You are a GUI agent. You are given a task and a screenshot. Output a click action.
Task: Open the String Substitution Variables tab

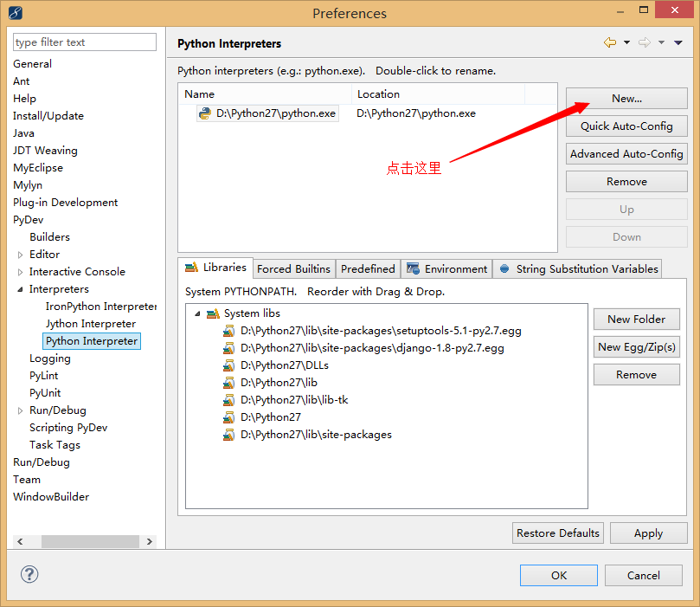click(x=577, y=269)
